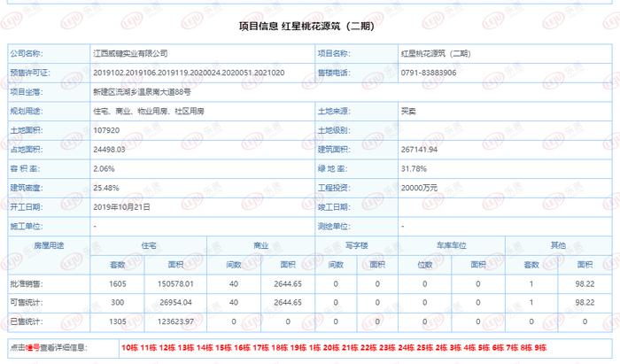Open the 22栋 building link
Viewport: 620px width, 364px height.
tap(368, 348)
